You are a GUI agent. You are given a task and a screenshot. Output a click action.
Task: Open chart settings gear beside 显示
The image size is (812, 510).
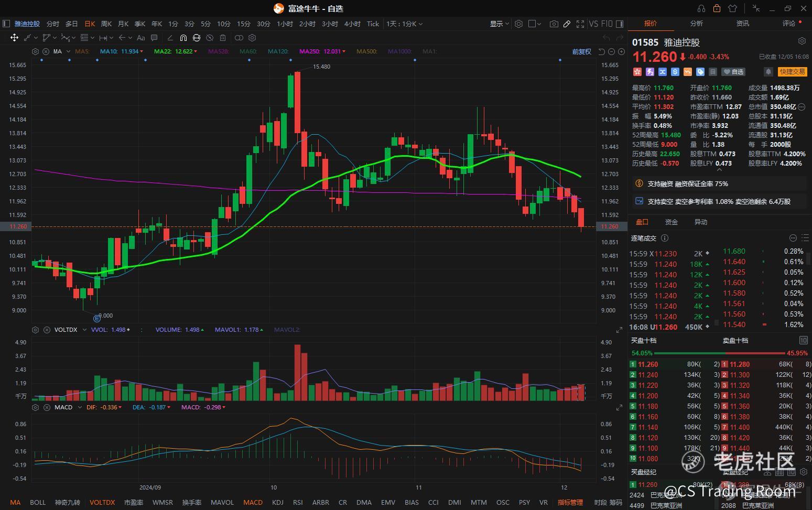pyautogui.click(x=518, y=24)
